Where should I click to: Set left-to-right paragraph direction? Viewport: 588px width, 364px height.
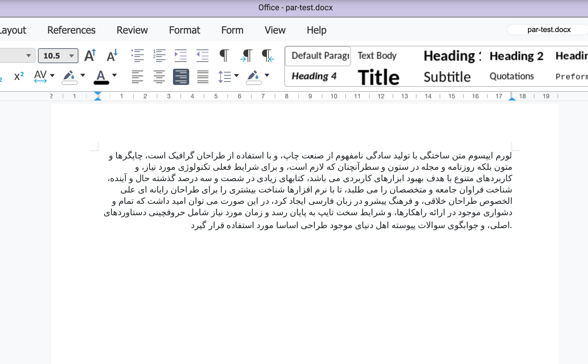point(246,56)
